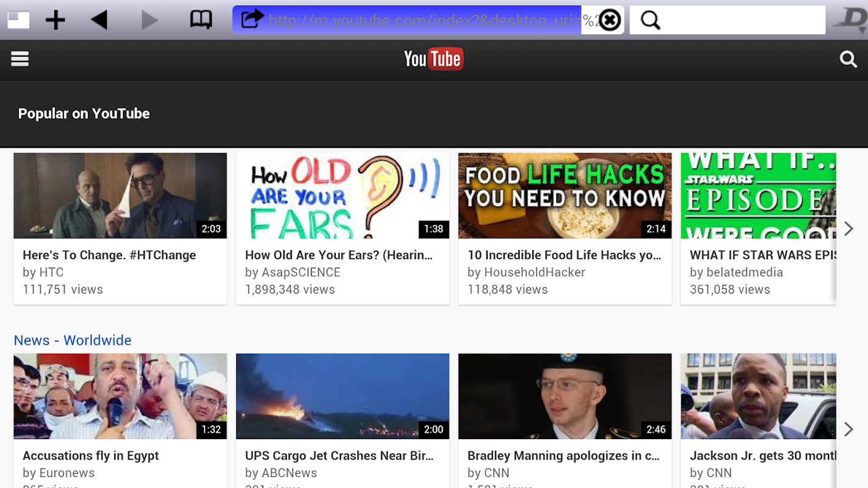Click "361,058 views" text
The width and height of the screenshot is (868, 488).
pyautogui.click(x=730, y=289)
